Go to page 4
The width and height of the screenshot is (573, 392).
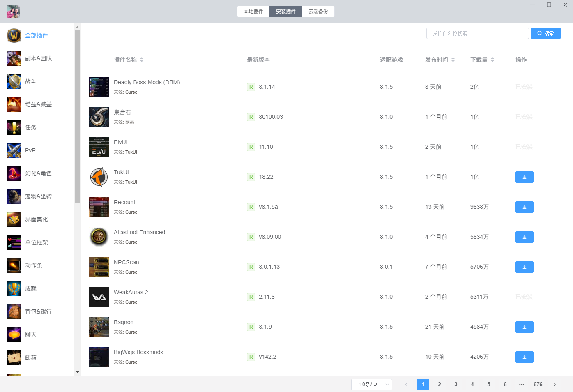tap(472, 385)
